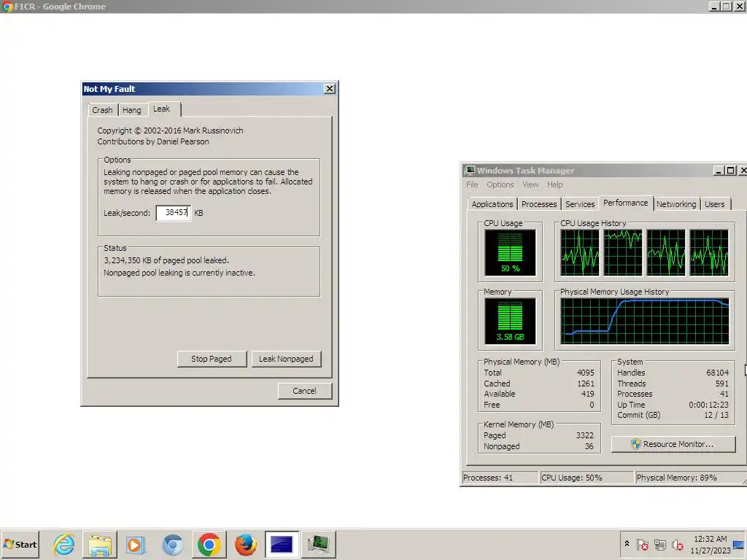
Task: Click the Memory 3.58 GB meter
Action: (510, 321)
